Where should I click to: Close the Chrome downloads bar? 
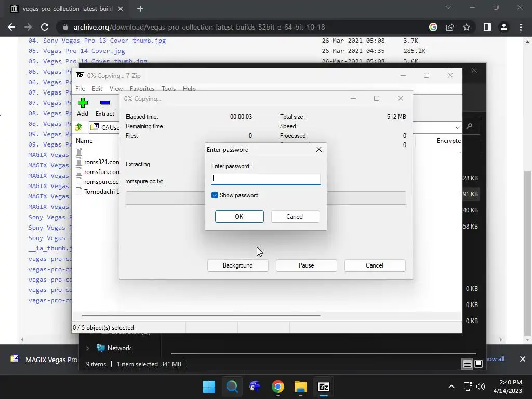[x=523, y=359]
